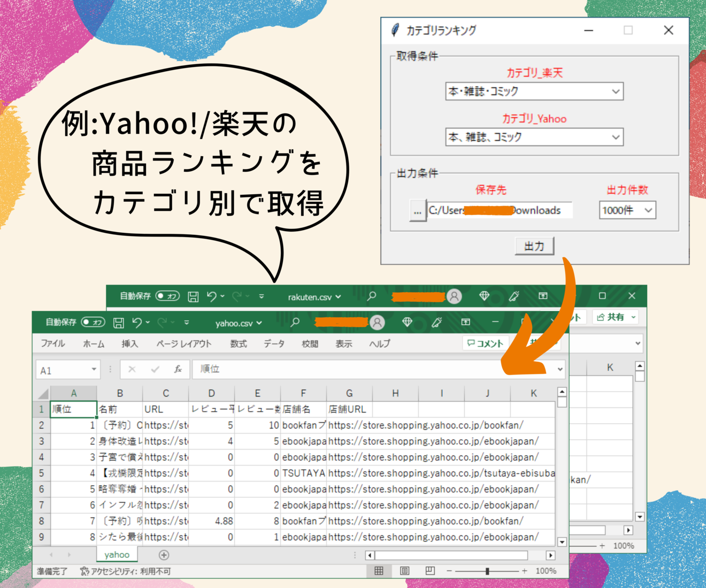This screenshot has width=706, height=588.
Task: Click ribbon display options icon in rakuten.csv
Action: pyautogui.click(x=543, y=296)
